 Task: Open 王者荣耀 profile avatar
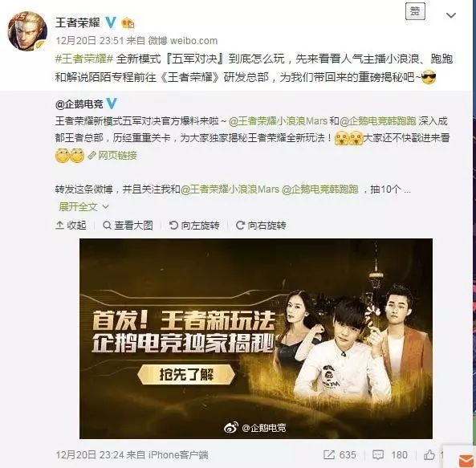click(27, 31)
